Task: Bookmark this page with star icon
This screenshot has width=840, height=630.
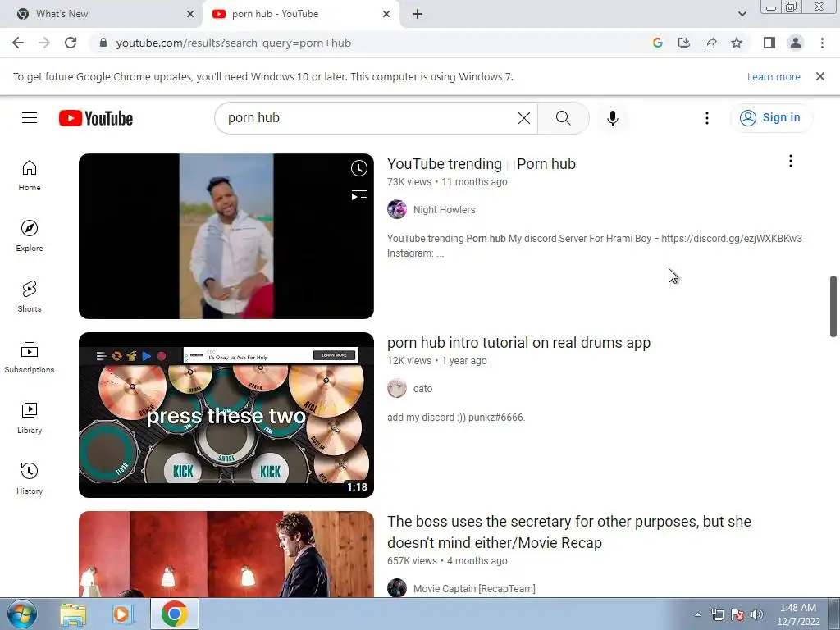Action: coord(737,43)
